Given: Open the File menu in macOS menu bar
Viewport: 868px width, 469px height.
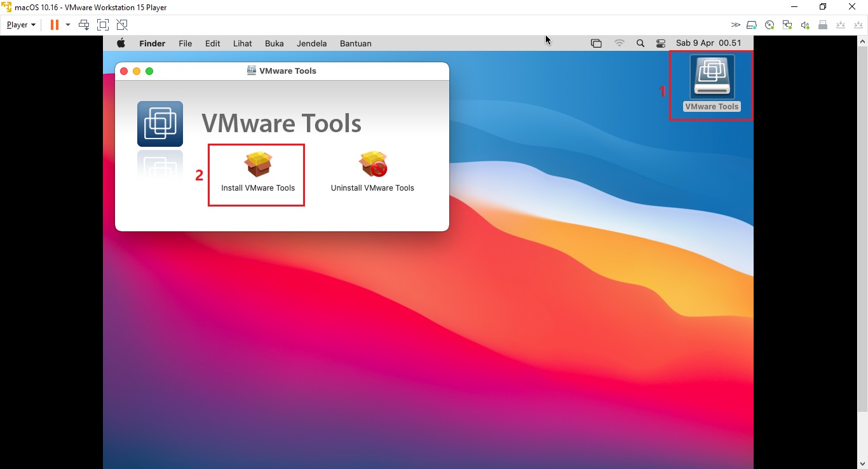Looking at the screenshot, I should 186,43.
